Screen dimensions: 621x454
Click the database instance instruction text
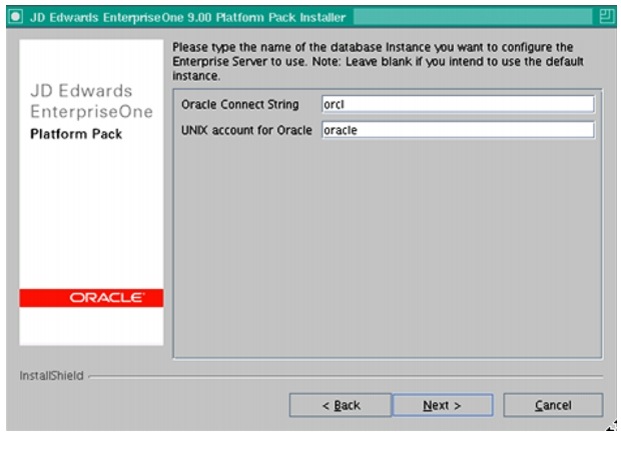click(x=378, y=61)
